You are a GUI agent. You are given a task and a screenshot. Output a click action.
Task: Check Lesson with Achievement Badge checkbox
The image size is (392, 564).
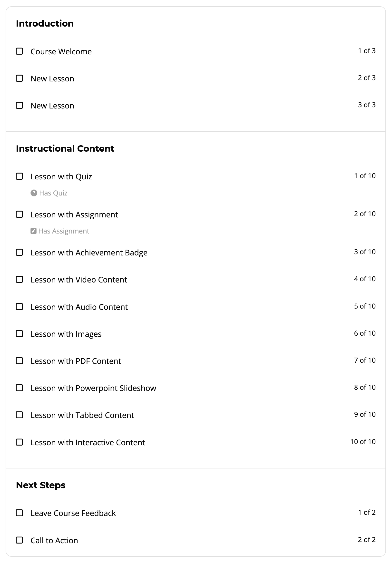[x=20, y=253]
